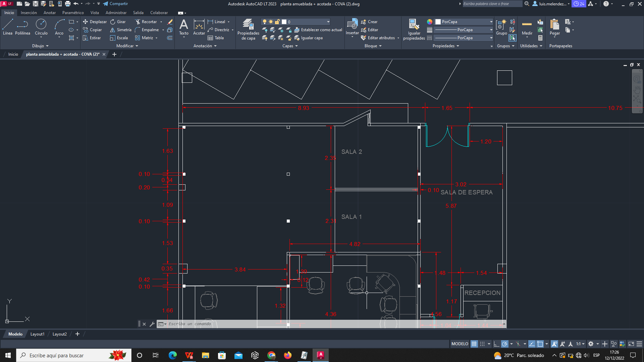Click the Compartir share button
Screen dimensions: 644x362
[115, 4]
